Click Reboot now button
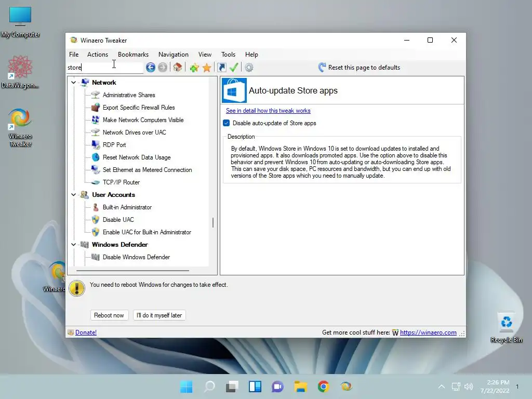The width and height of the screenshot is (532, 399). coord(109,315)
